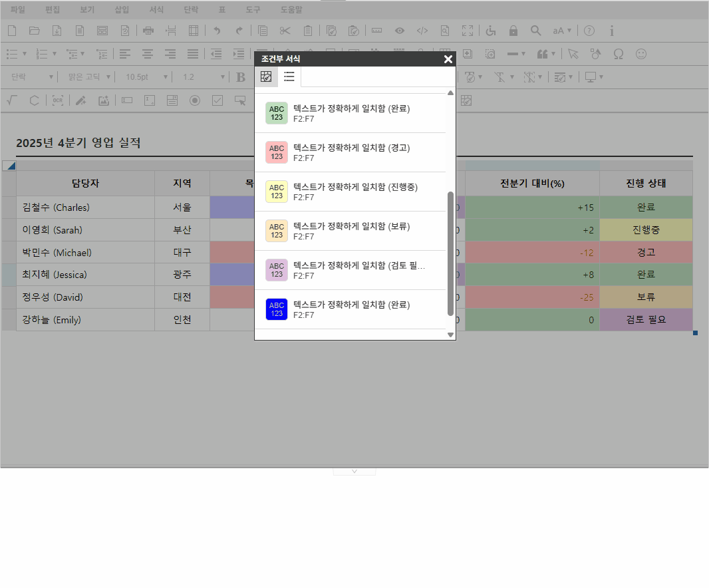Open the find magnifier icon
709x588 pixels.
click(535, 31)
